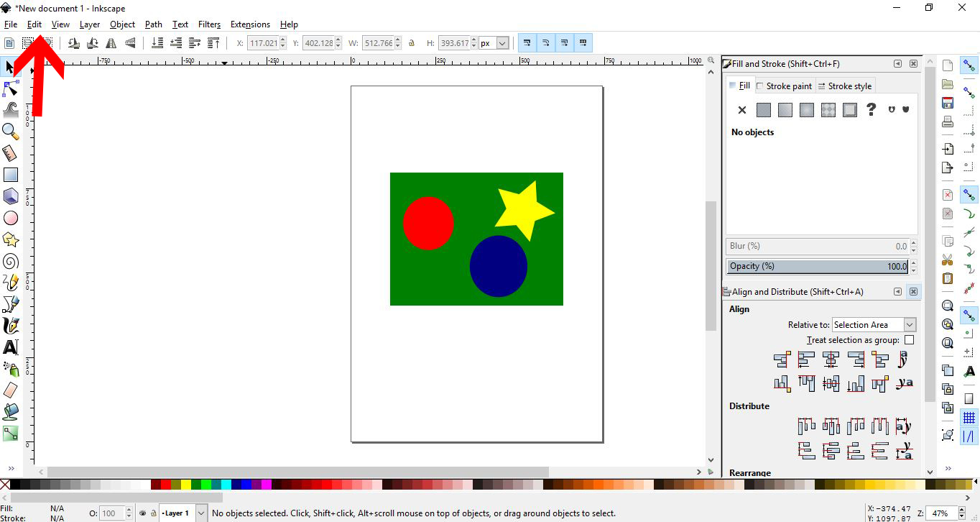Select the Spiral tool
980x522 pixels.
point(11,261)
